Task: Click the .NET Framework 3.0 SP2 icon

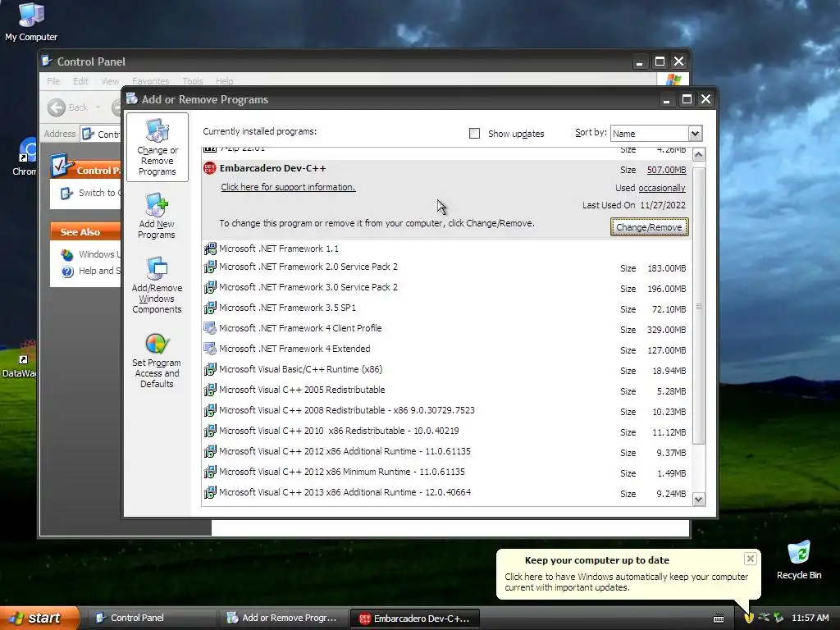Action: click(x=210, y=287)
